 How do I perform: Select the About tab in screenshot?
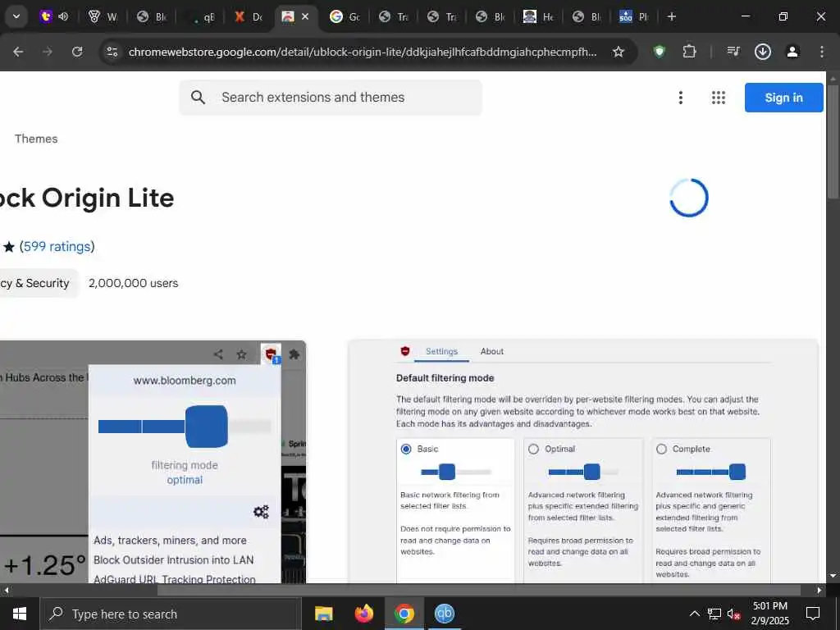tap(492, 351)
